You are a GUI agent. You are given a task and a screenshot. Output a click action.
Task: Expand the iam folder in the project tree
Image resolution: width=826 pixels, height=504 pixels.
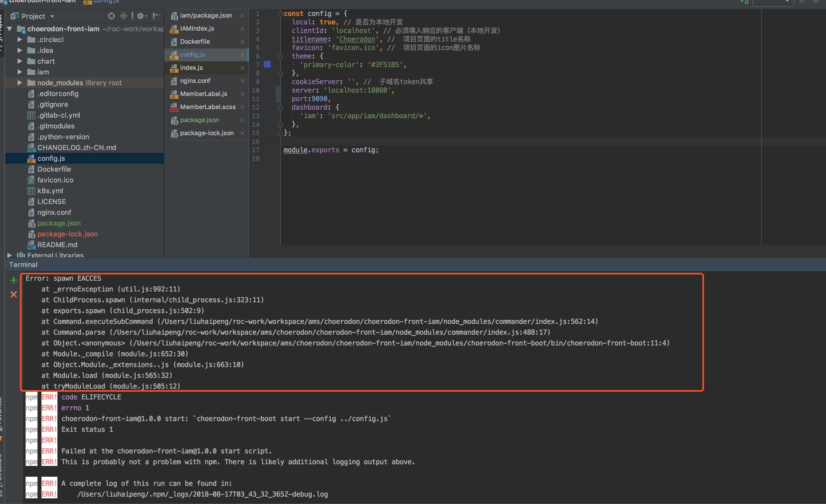tap(20, 72)
